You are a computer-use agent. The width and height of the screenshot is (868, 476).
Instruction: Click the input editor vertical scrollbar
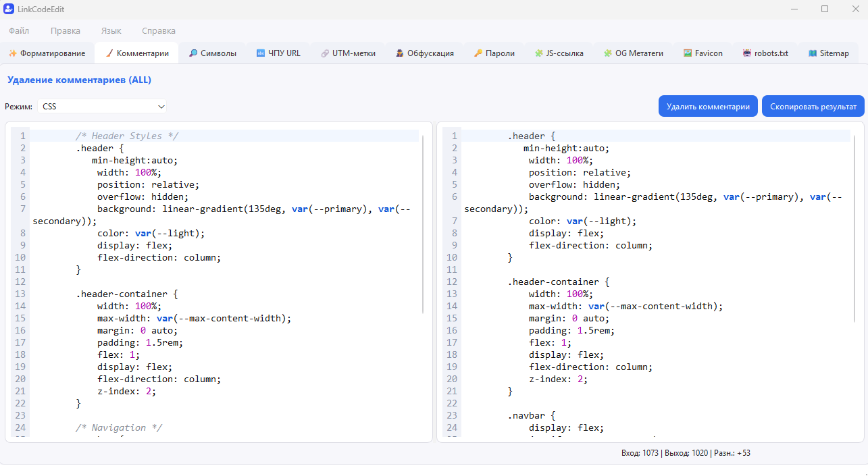(424, 223)
